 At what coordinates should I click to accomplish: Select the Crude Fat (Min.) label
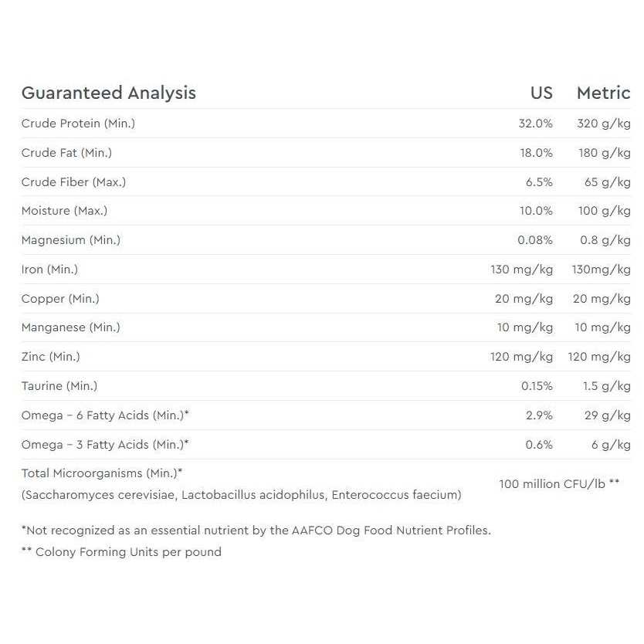tap(66, 153)
